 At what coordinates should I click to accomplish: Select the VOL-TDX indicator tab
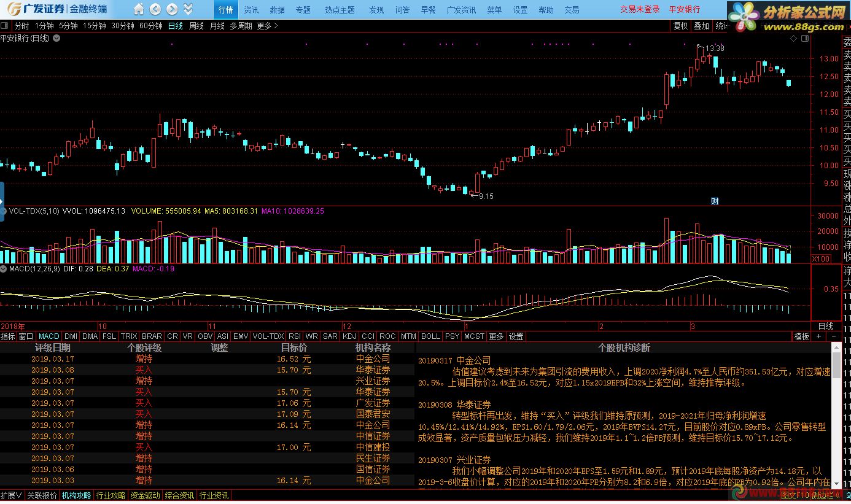tap(268, 336)
